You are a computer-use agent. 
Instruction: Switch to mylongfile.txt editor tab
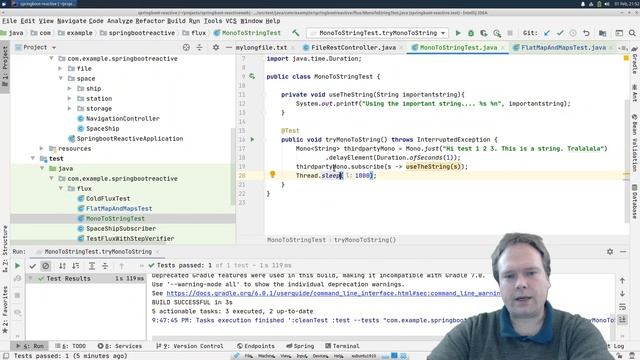pyautogui.click(x=261, y=47)
